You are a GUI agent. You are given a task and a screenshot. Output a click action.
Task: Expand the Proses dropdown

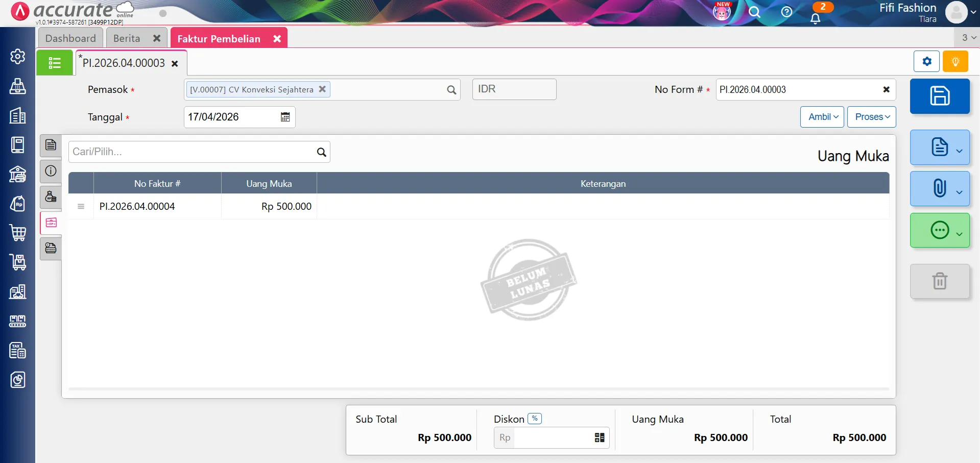point(872,117)
